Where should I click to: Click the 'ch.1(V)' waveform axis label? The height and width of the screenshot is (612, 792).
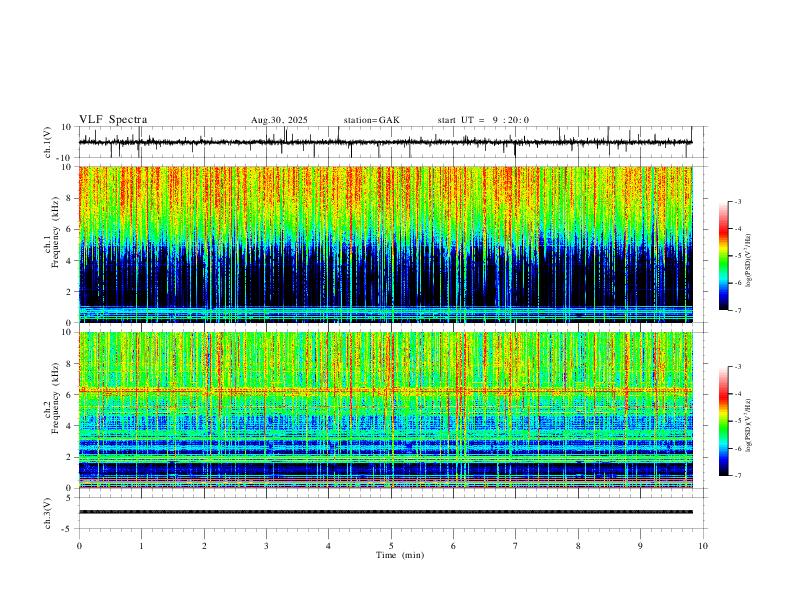(48, 142)
